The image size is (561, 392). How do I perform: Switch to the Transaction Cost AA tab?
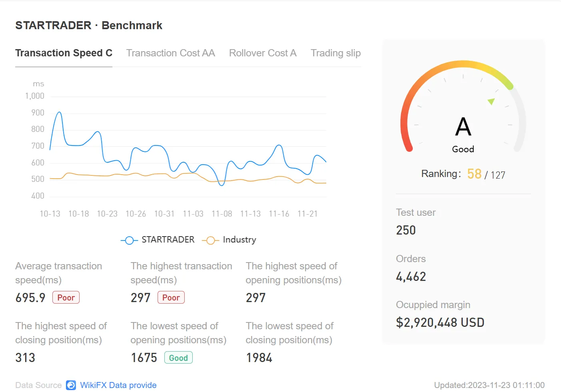coord(171,53)
